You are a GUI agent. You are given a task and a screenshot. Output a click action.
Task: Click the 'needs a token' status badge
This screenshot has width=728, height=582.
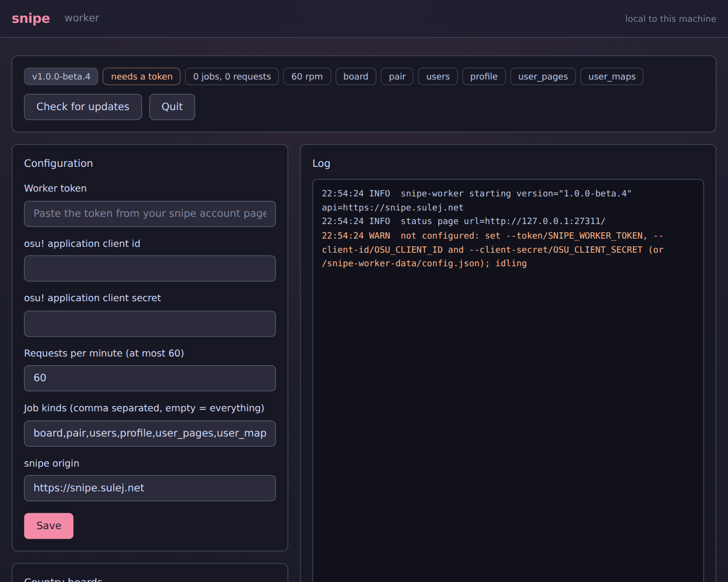point(142,77)
